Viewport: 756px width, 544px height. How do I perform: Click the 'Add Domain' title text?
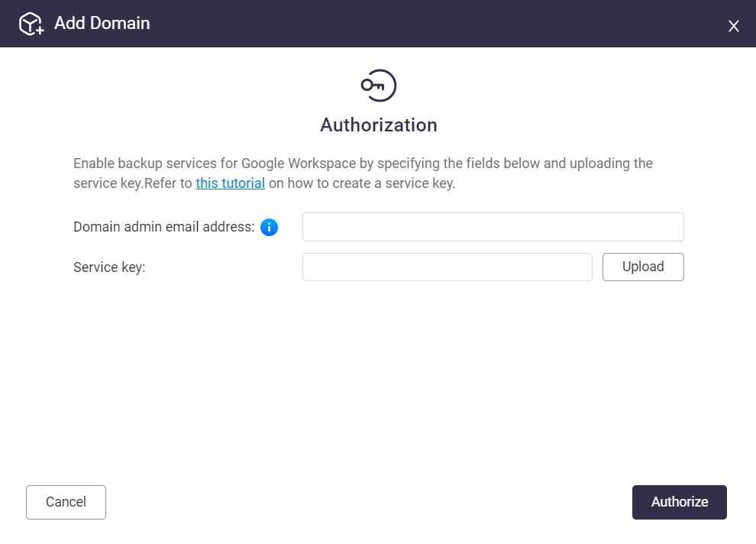(102, 23)
